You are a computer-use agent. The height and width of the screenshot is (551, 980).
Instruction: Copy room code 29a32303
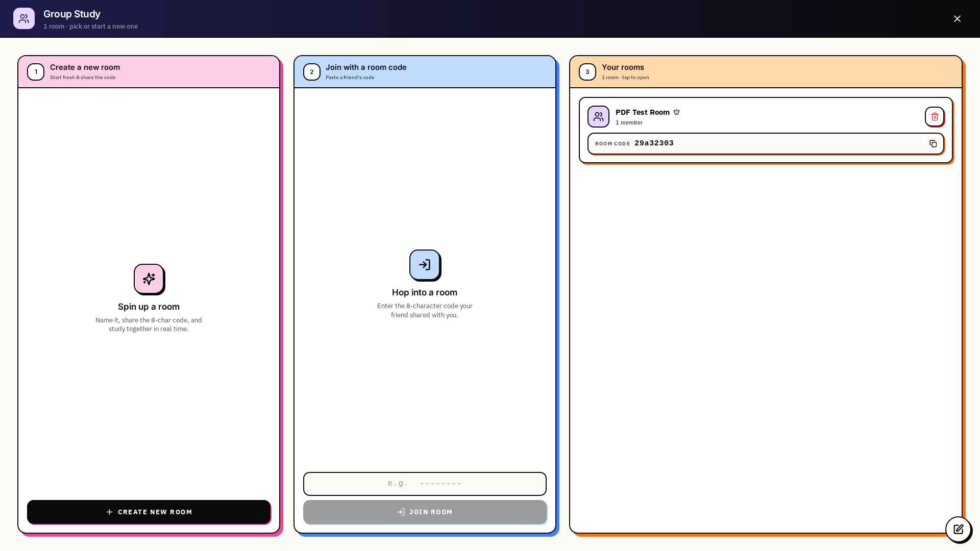tap(933, 143)
